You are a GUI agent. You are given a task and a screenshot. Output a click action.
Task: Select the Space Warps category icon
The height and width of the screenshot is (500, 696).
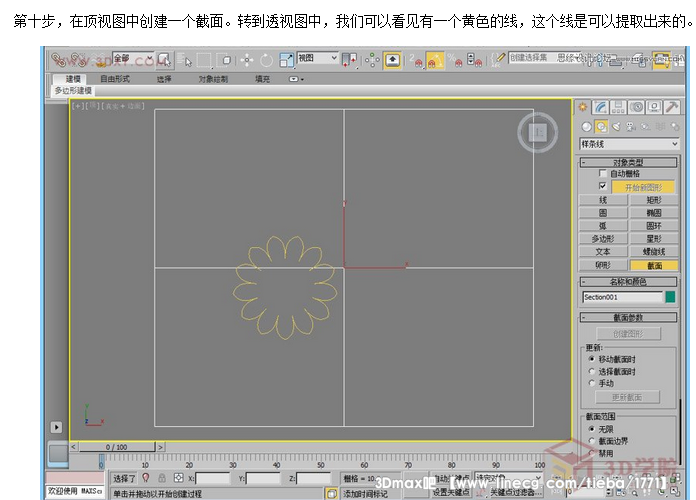click(x=660, y=127)
